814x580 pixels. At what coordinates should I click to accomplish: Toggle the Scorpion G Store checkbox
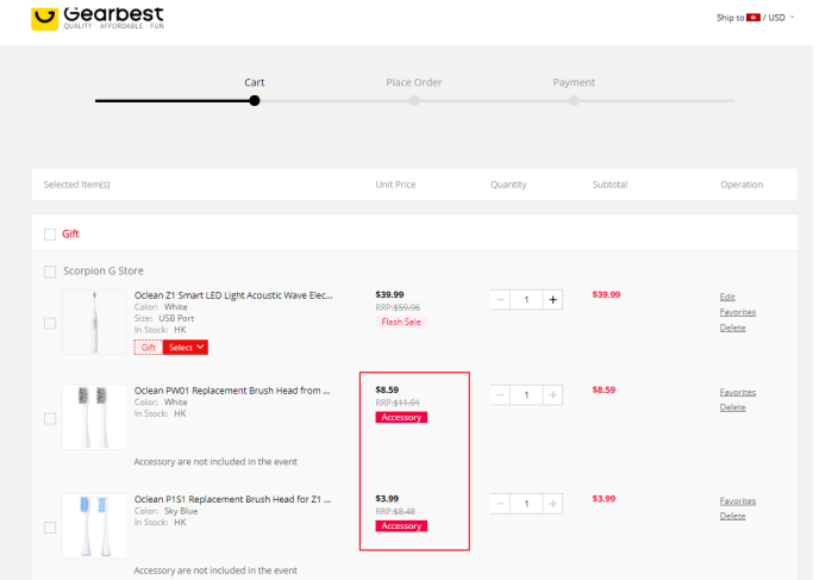[50, 271]
